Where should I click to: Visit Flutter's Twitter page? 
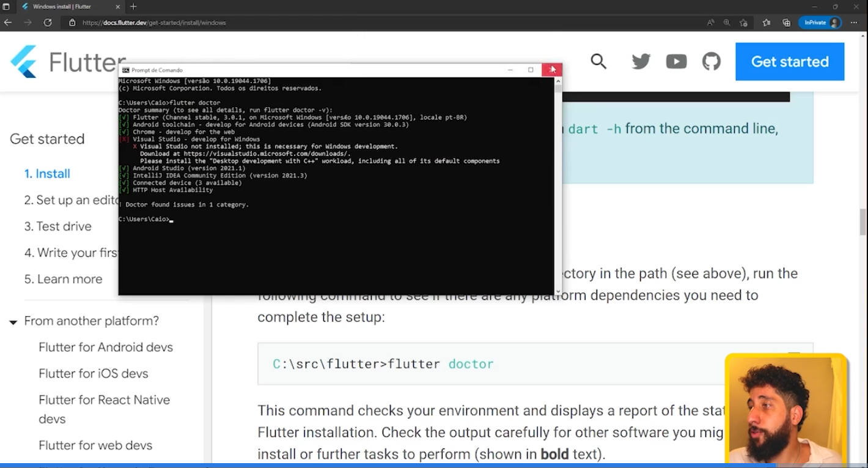pos(641,61)
